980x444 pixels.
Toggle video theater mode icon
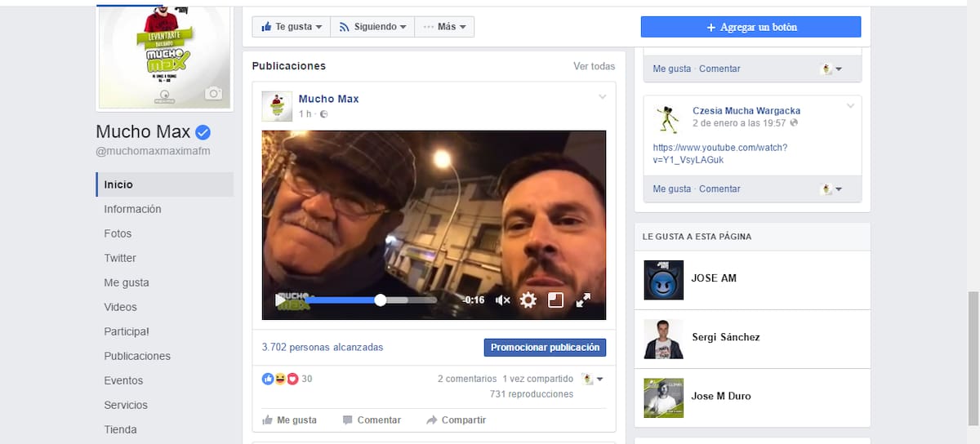coord(555,300)
